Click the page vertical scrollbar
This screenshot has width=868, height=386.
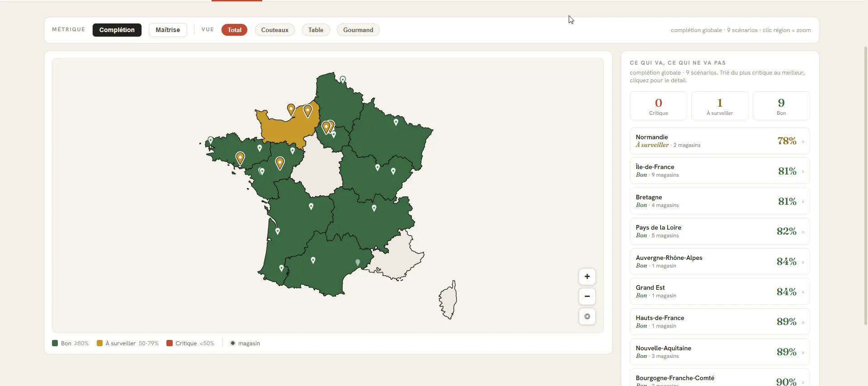(x=866, y=185)
